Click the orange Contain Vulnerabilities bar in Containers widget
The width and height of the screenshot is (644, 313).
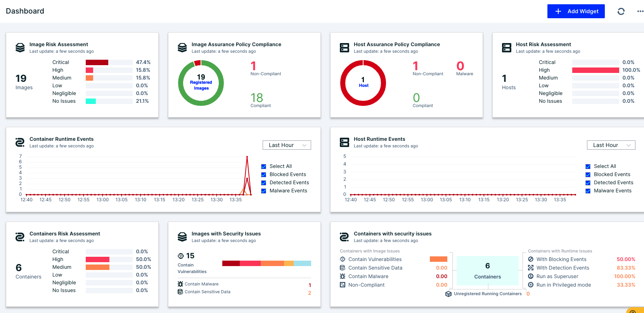pyautogui.click(x=438, y=259)
